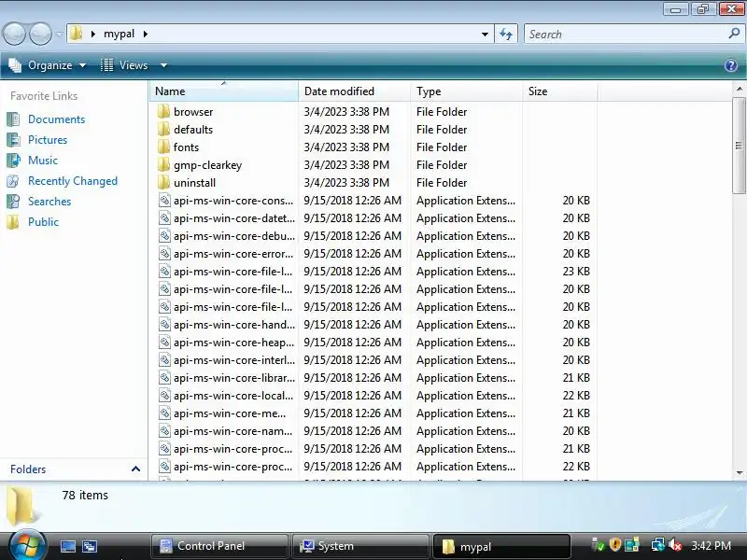Screen dimensions: 747x560
Task: Click the magnifier search icon
Action: click(x=734, y=34)
